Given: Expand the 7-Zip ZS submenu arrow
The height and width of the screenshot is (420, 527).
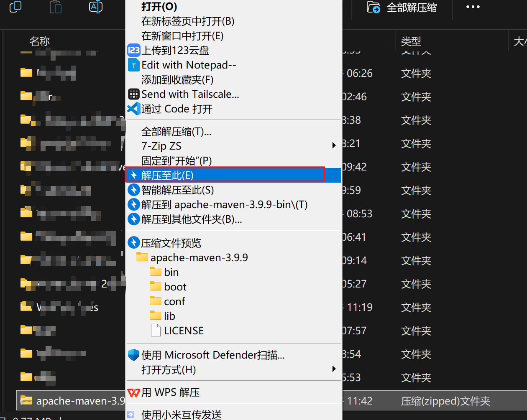Looking at the screenshot, I should 334,145.
